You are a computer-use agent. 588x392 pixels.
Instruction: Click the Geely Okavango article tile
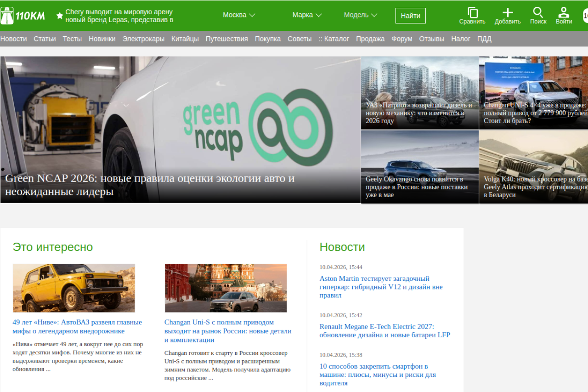point(419,166)
